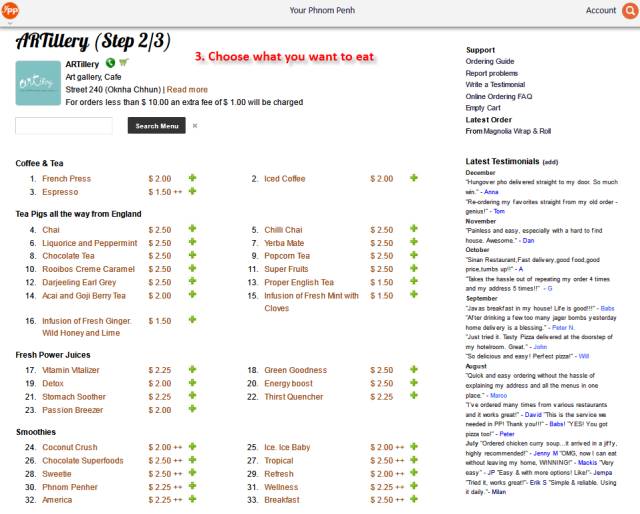Select the Empty Cart link
This screenshot has height=514, width=640.
[x=483, y=107]
